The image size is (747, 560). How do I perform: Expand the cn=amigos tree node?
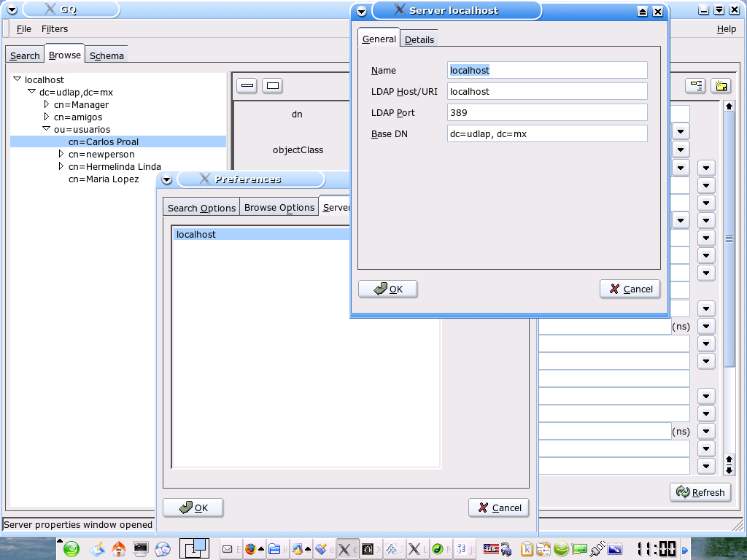click(x=47, y=117)
